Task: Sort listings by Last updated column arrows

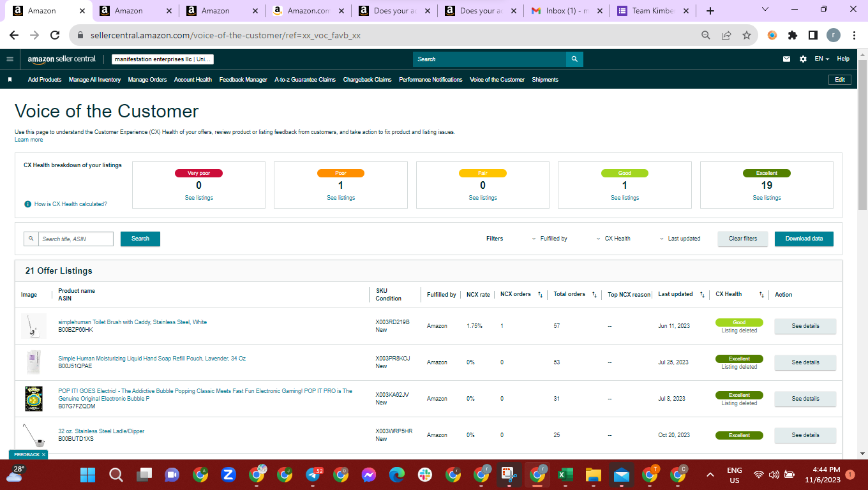Action: [702, 295]
